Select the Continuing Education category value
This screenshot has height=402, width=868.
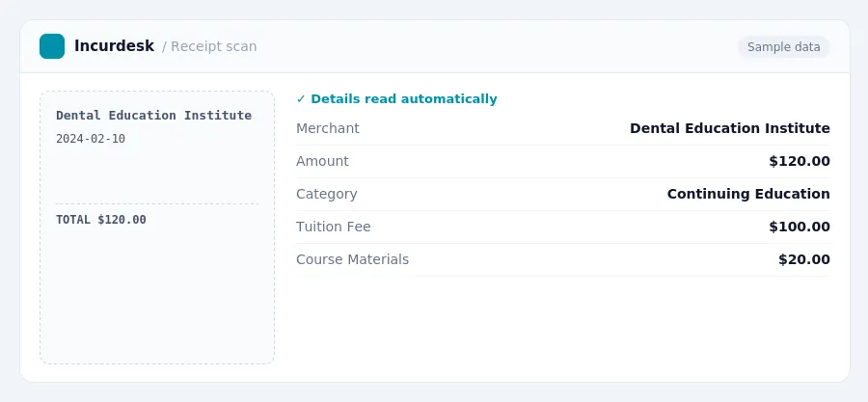[x=748, y=194]
